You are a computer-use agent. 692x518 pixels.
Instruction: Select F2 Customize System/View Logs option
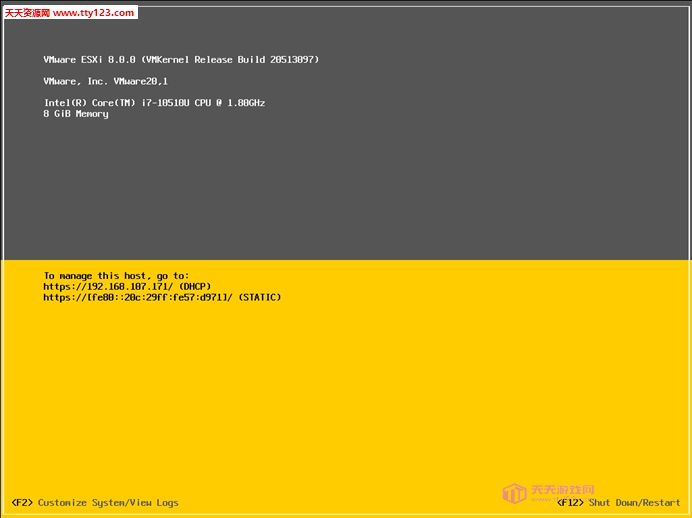click(x=95, y=503)
